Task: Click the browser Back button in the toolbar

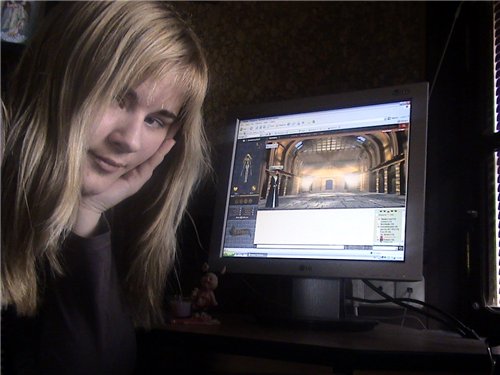Action: pos(242,129)
